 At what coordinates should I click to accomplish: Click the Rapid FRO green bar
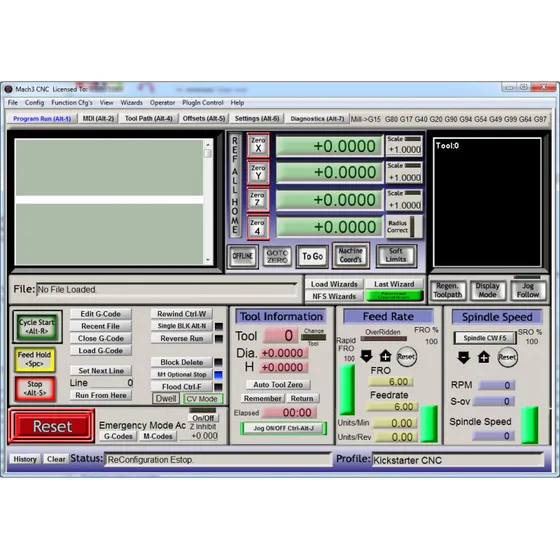(x=347, y=389)
